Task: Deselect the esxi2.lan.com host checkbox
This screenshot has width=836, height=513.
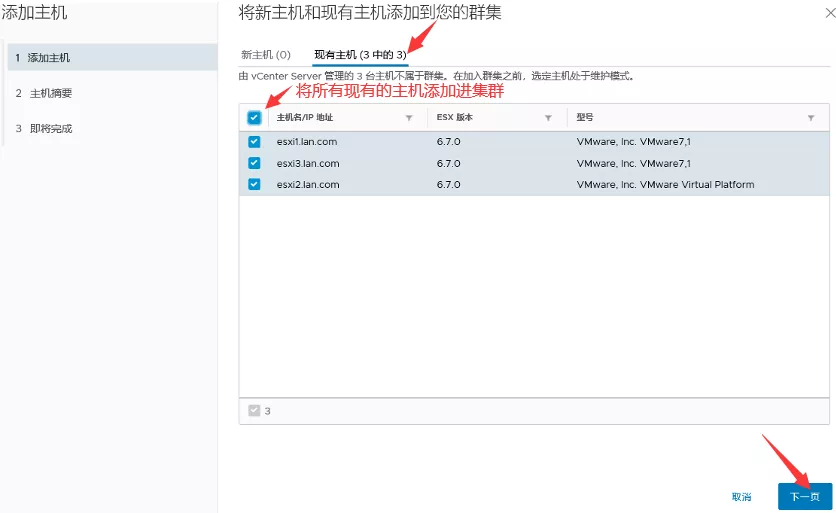Action: [254, 184]
